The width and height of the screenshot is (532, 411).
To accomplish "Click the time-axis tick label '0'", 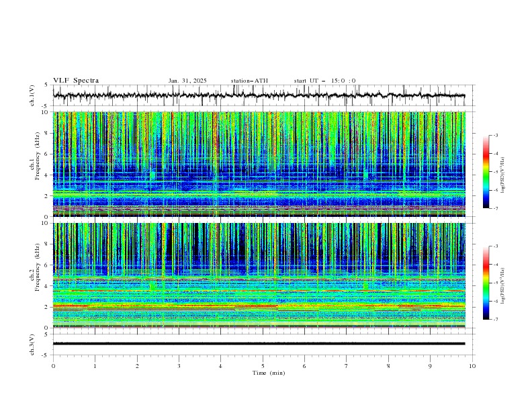I will tap(53, 366).
